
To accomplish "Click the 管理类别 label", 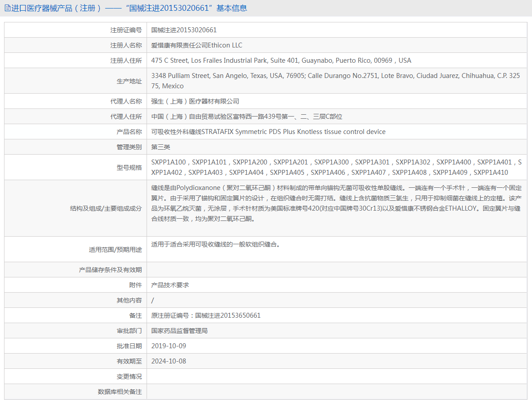I will 129,147.
